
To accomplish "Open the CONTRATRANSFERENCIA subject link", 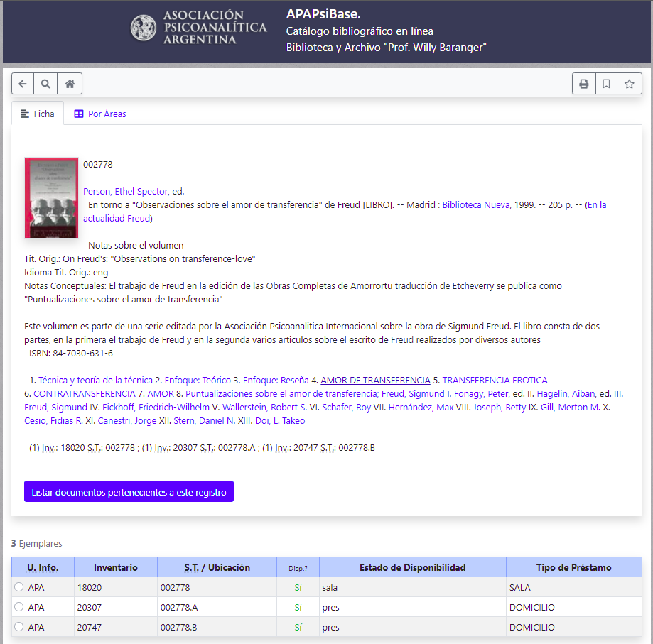I will pyautogui.click(x=84, y=393).
